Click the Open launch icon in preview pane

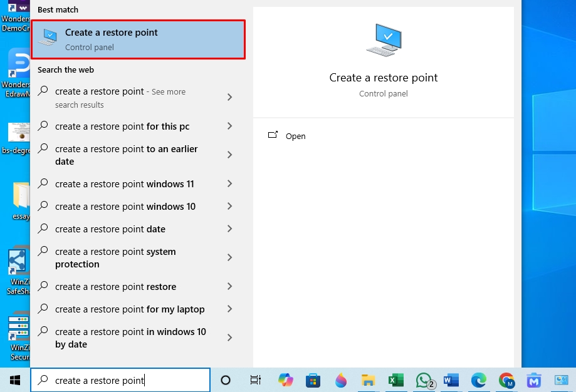coord(273,135)
